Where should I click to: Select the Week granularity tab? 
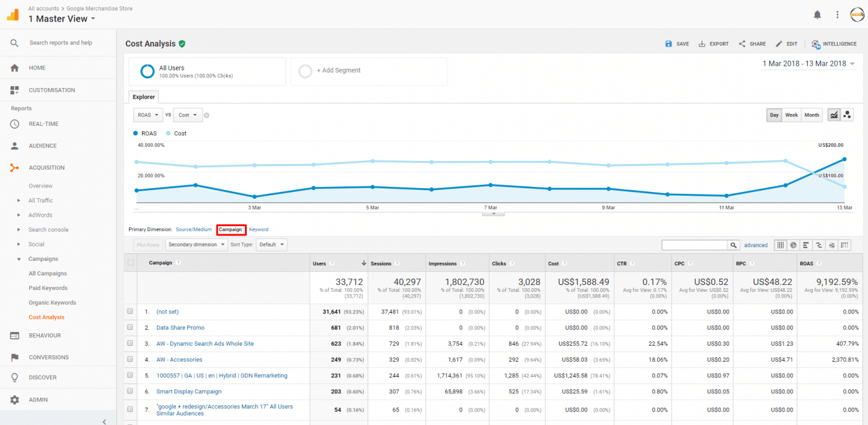792,115
